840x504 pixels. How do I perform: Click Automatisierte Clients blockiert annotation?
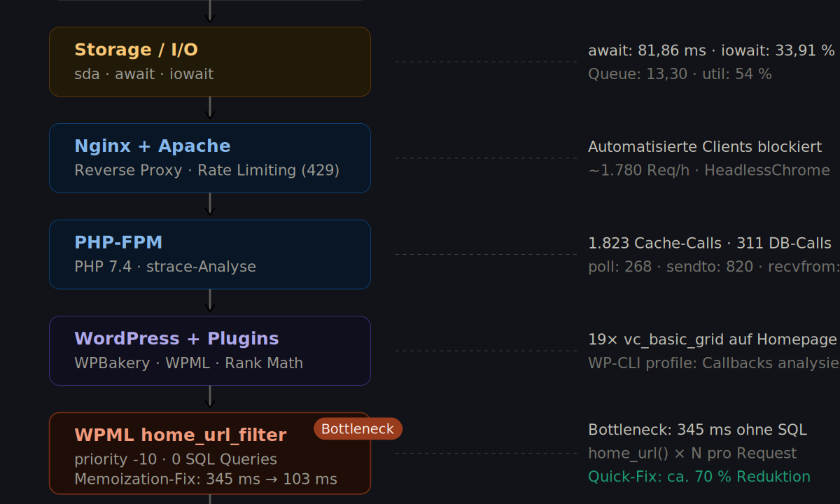[705, 147]
